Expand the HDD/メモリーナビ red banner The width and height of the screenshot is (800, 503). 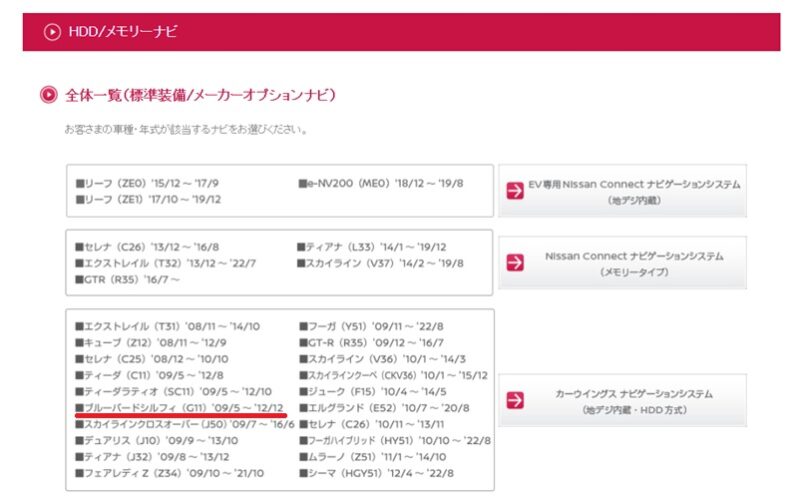pyautogui.click(x=400, y=32)
